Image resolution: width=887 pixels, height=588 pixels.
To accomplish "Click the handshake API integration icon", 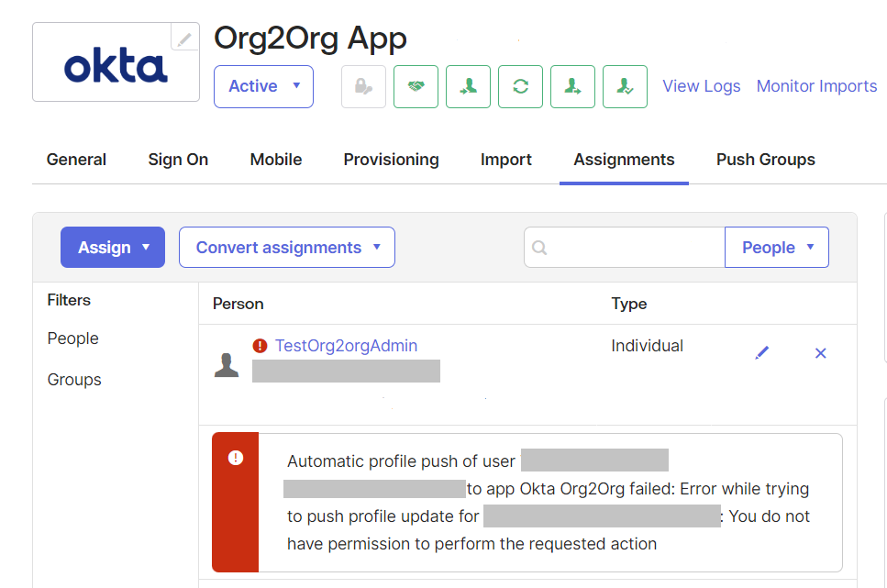I will pyautogui.click(x=416, y=86).
